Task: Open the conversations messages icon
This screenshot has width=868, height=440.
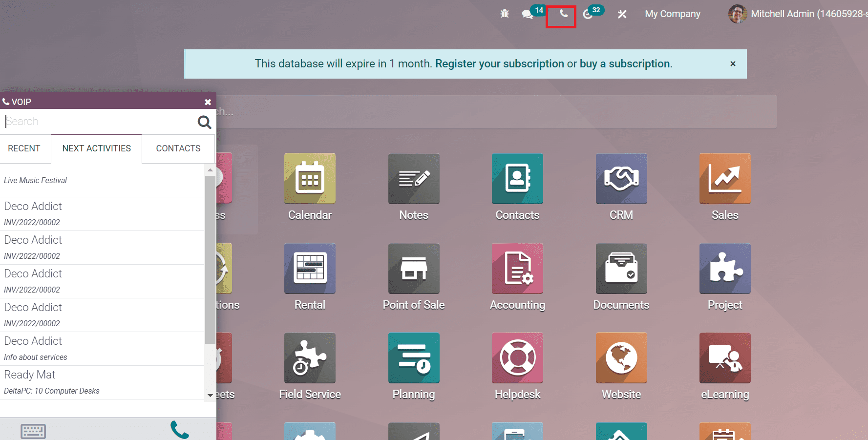Action: coord(528,14)
